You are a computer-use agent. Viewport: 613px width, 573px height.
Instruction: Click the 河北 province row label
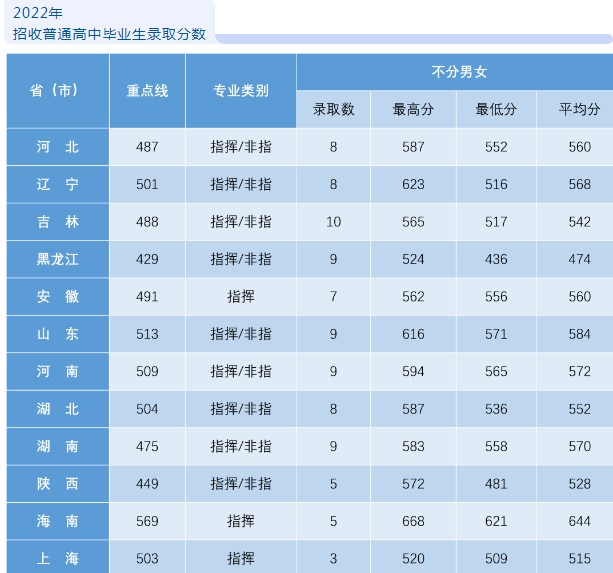click(x=57, y=147)
